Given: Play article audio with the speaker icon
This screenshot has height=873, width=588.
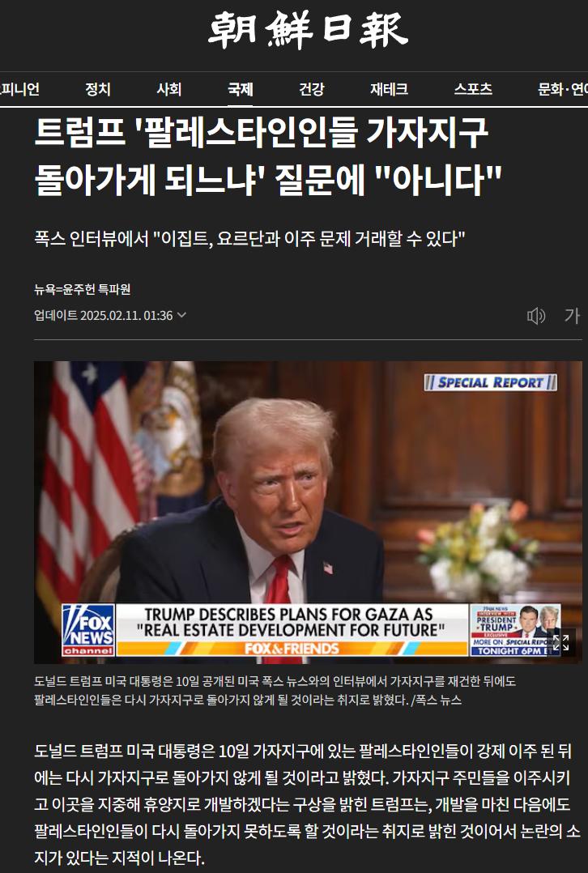Looking at the screenshot, I should [x=535, y=316].
